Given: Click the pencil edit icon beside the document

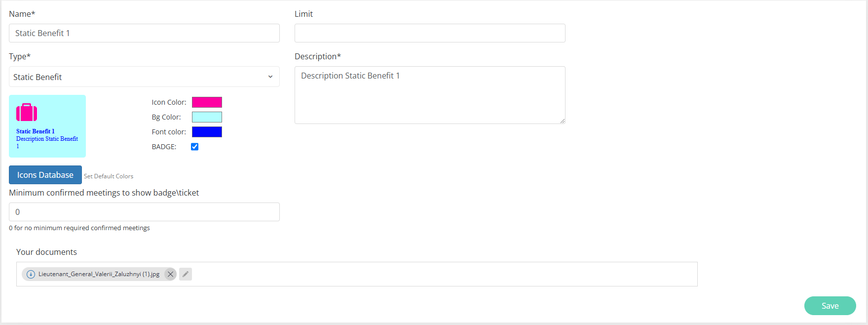Looking at the screenshot, I should [x=186, y=274].
